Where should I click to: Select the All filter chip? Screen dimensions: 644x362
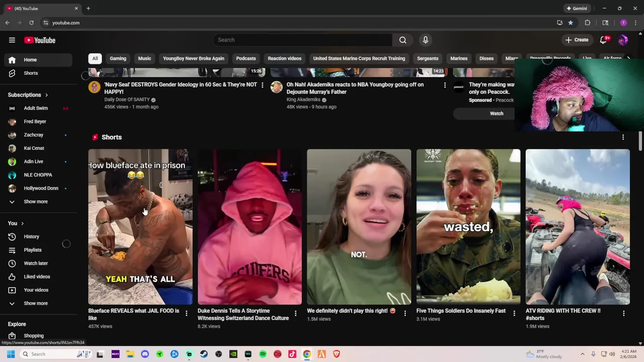pyautogui.click(x=95, y=58)
